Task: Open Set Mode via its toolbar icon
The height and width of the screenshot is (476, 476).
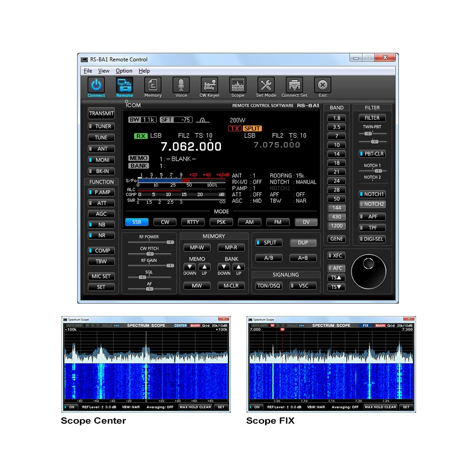Action: point(266,86)
